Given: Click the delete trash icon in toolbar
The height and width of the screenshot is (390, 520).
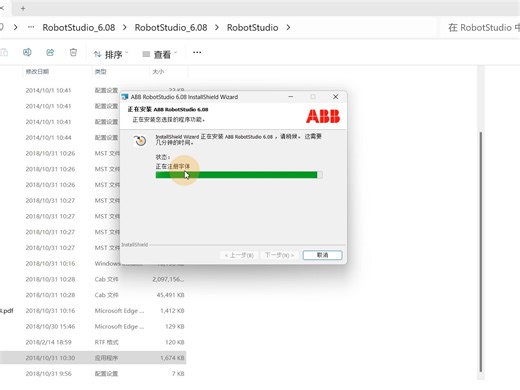Looking at the screenshot, I should coord(73,52).
